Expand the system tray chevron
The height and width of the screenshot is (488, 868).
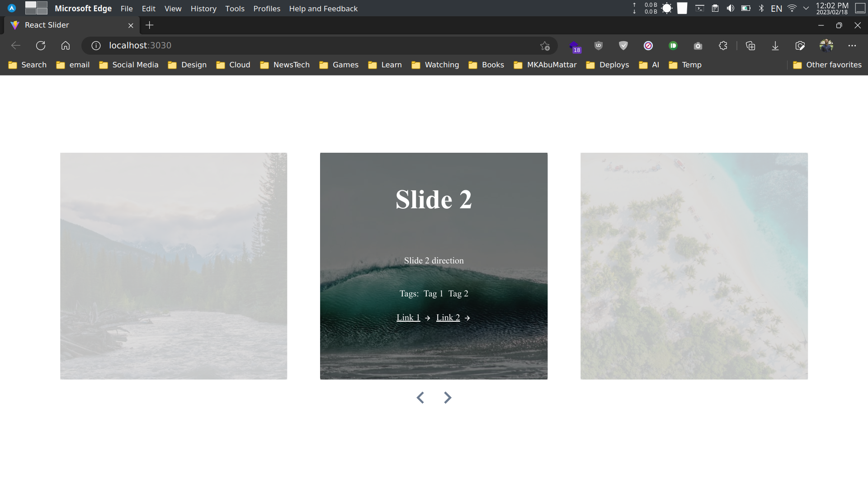(x=807, y=8)
